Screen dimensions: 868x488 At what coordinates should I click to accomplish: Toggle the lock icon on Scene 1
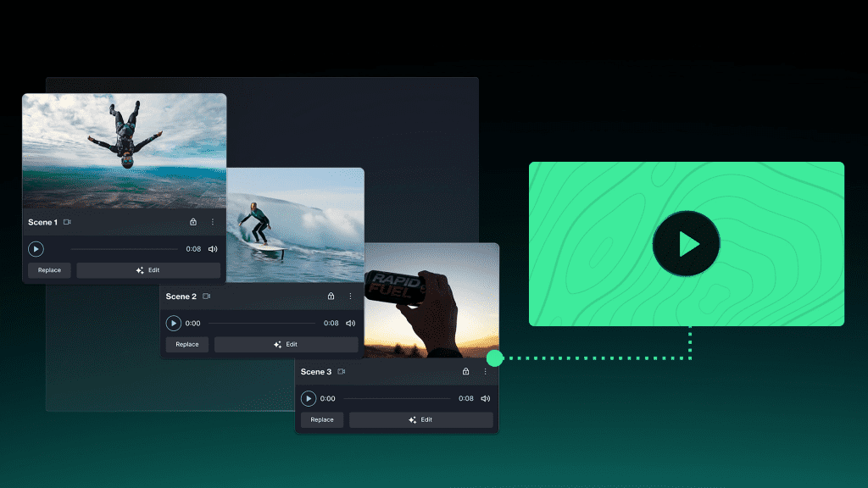coord(192,222)
